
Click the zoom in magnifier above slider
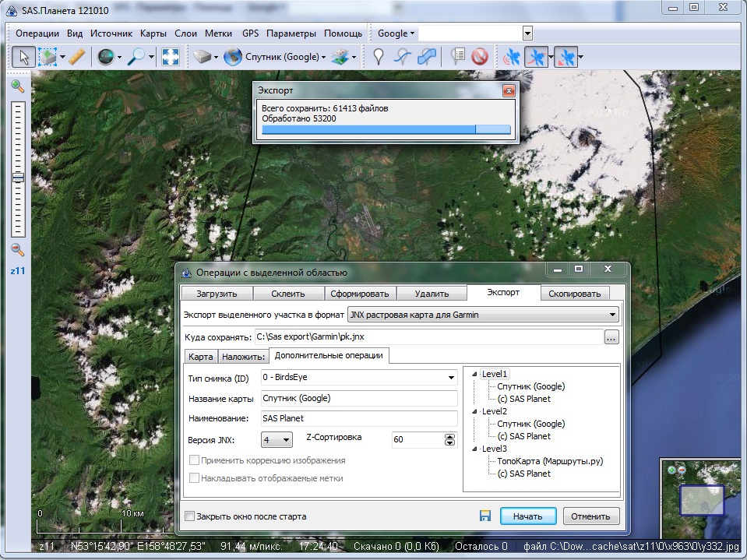[x=17, y=86]
